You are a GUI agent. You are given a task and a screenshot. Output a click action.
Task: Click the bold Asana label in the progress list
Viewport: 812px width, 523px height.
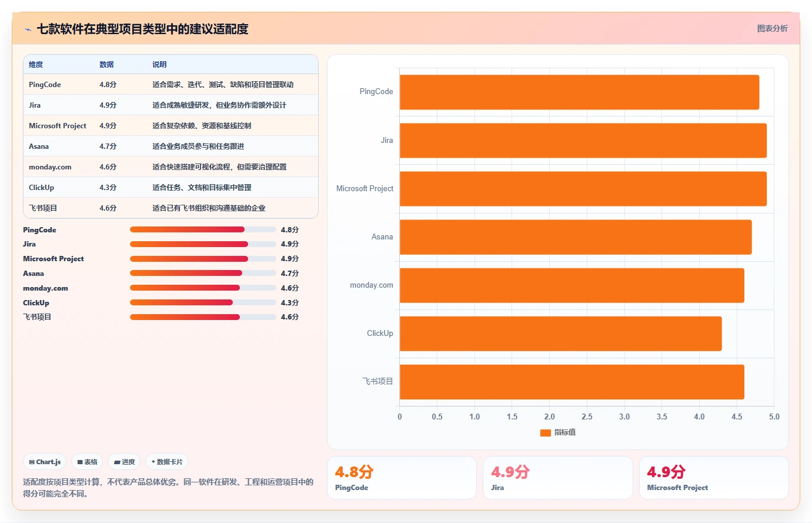pyautogui.click(x=34, y=274)
